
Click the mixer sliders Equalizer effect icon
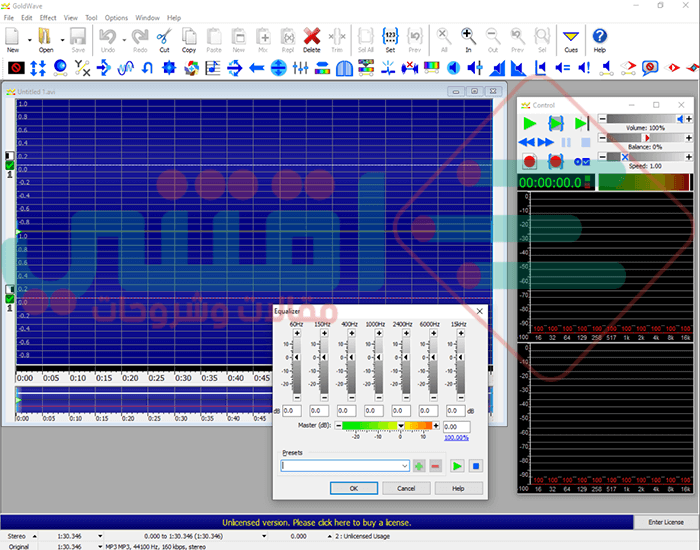click(x=300, y=68)
